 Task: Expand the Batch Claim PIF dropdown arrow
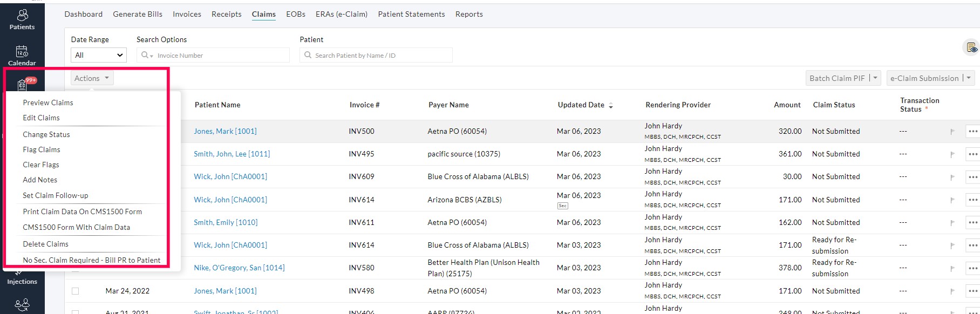coord(875,78)
